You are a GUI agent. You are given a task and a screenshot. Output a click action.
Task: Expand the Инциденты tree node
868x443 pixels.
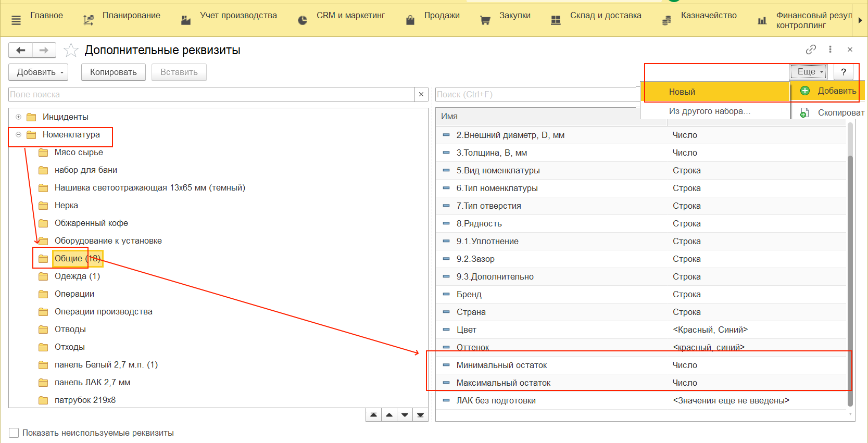(x=18, y=117)
